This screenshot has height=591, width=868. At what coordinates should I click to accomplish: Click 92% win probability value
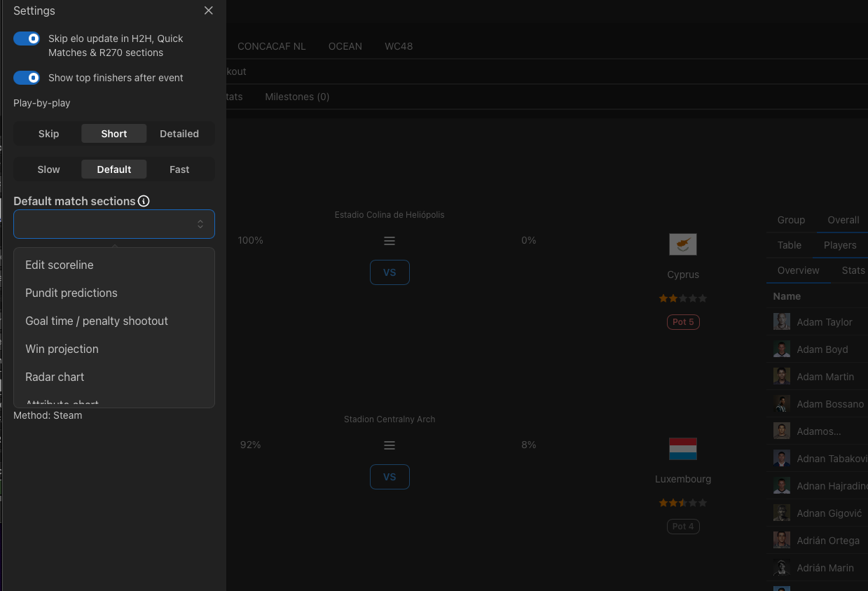point(250,445)
